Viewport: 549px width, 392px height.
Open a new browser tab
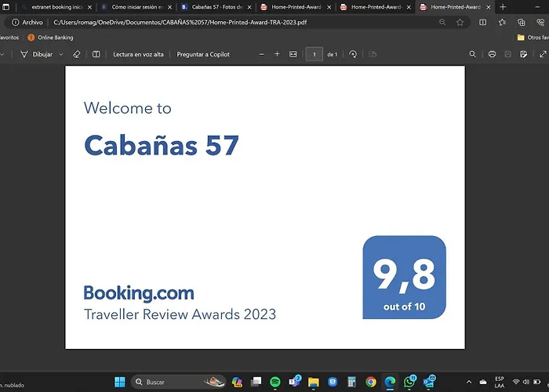pos(503,6)
